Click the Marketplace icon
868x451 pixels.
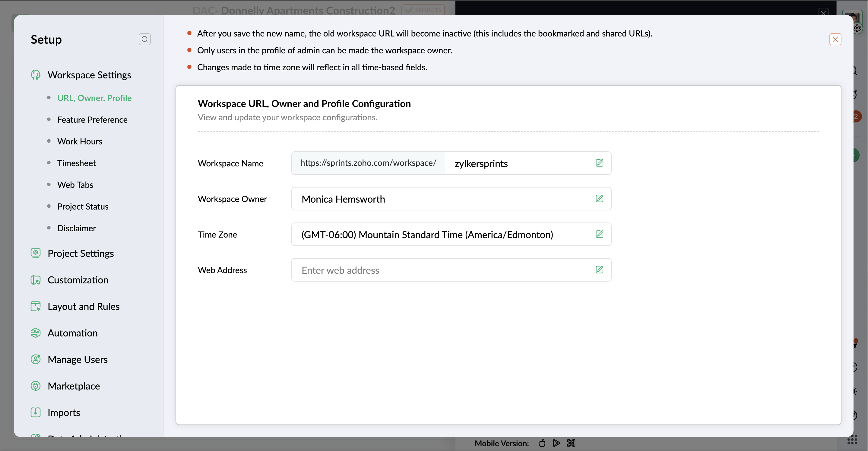[35, 386]
